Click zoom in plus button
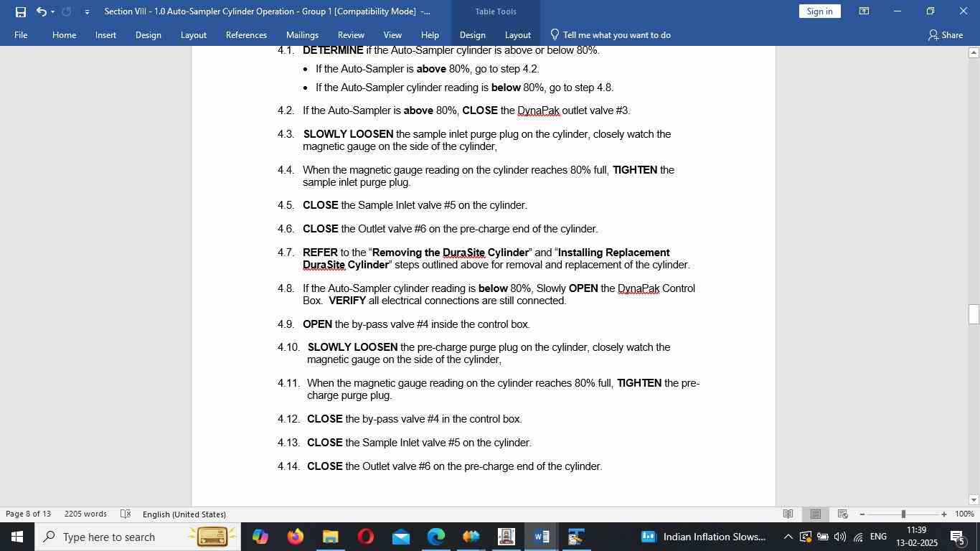The image size is (980, 551). tap(944, 514)
